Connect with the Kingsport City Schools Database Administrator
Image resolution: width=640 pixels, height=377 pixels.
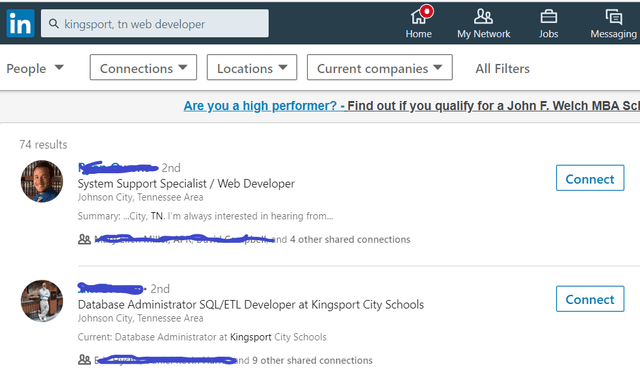[590, 299]
